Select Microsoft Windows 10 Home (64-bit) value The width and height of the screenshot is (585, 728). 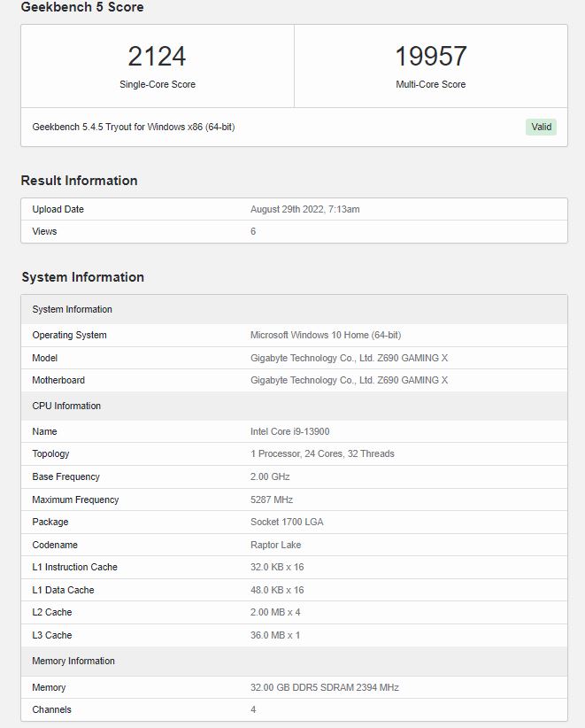(326, 335)
